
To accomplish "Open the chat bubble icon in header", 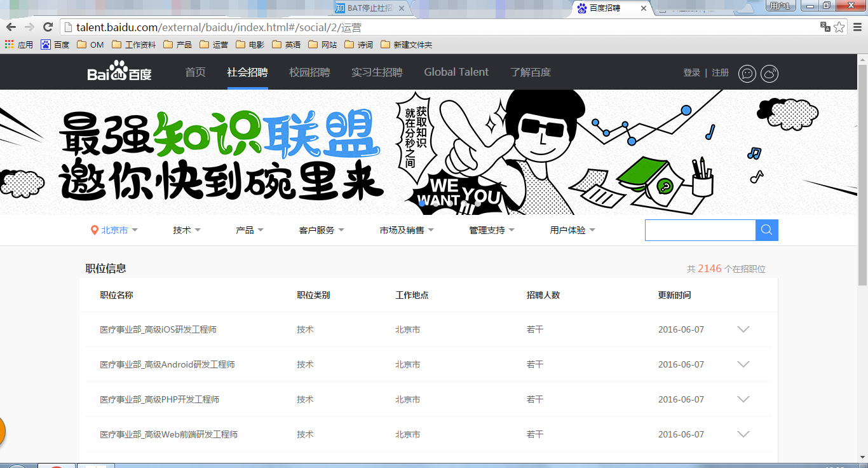I will (x=747, y=74).
